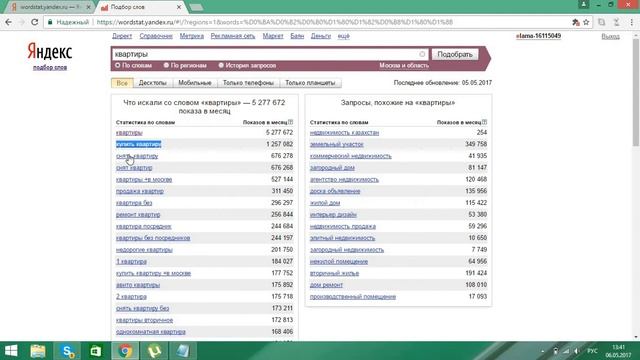Viewport: 640px width, 360px height.
Task: Click the Подобрать button
Action: pyautogui.click(x=455, y=54)
